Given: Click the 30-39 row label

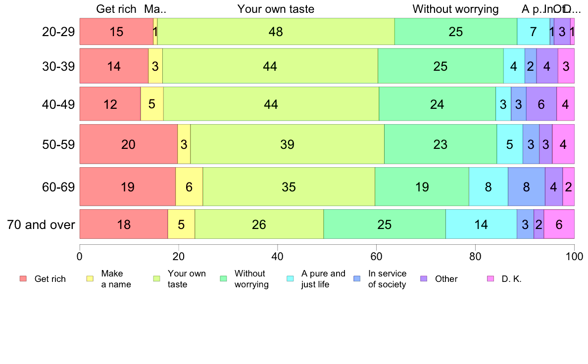Looking at the screenshot, I should click(x=58, y=66).
